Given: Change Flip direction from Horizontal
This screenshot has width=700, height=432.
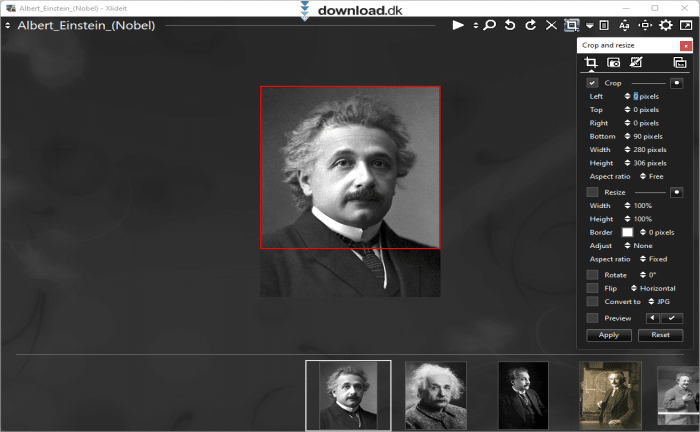Looking at the screenshot, I should point(653,288).
